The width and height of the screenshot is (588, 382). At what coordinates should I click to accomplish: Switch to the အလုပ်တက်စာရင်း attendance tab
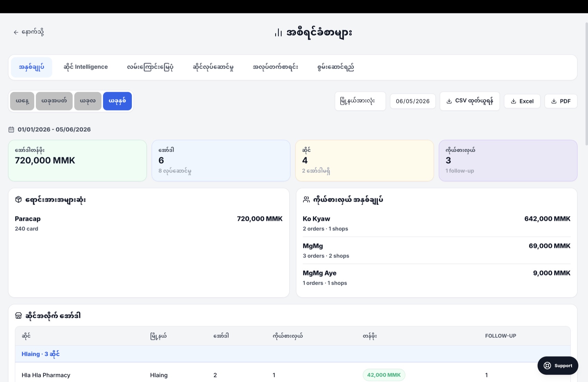point(275,67)
